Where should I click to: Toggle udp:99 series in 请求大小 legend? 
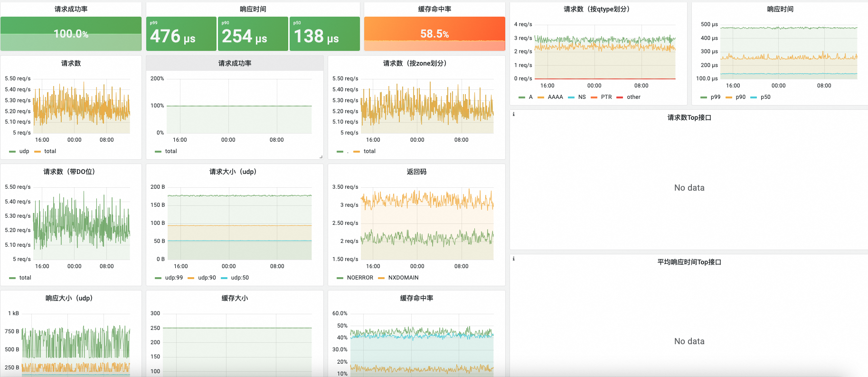[x=174, y=278]
